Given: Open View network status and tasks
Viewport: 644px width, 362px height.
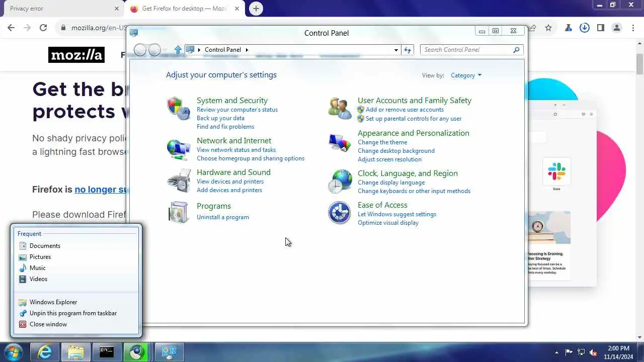Looking at the screenshot, I should pos(236,150).
